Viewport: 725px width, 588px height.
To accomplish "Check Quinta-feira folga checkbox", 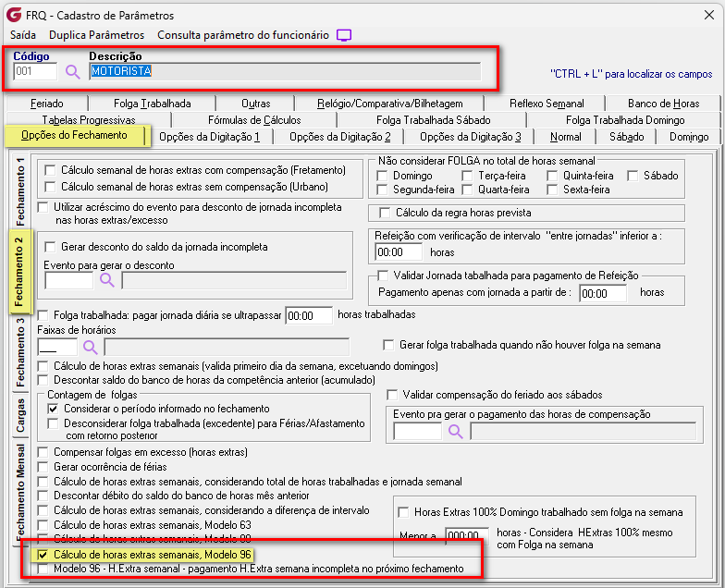I will pos(552,176).
